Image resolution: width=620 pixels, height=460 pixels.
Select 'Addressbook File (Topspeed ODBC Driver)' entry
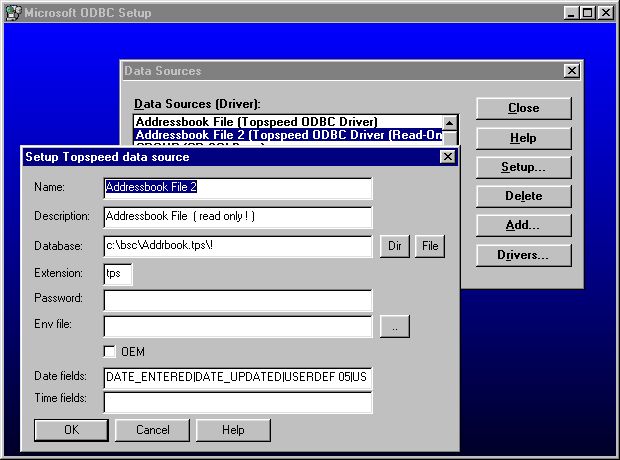[288, 122]
